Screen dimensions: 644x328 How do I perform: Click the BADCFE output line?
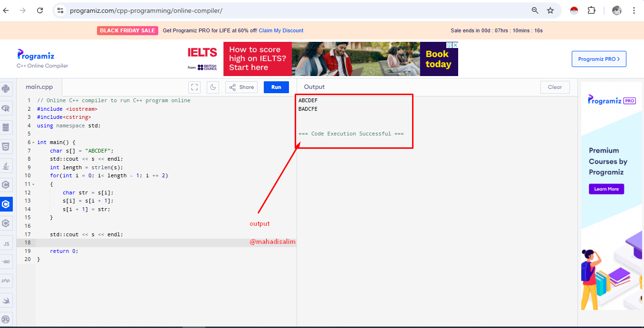point(308,109)
